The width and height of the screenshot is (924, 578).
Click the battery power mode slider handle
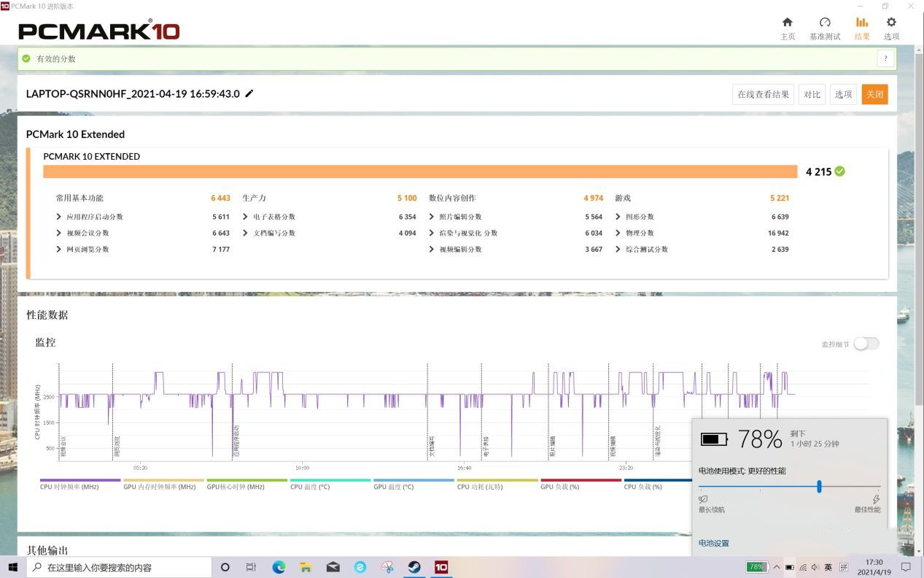(819, 487)
